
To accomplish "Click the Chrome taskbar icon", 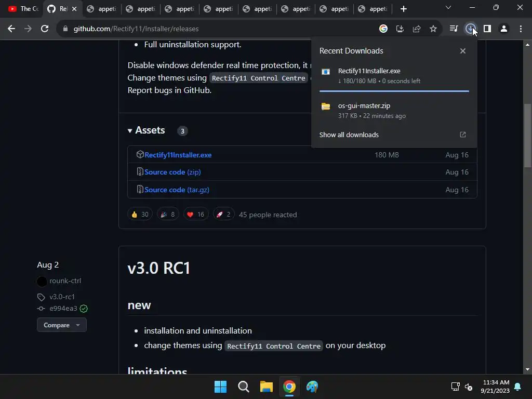I will 289,387.
